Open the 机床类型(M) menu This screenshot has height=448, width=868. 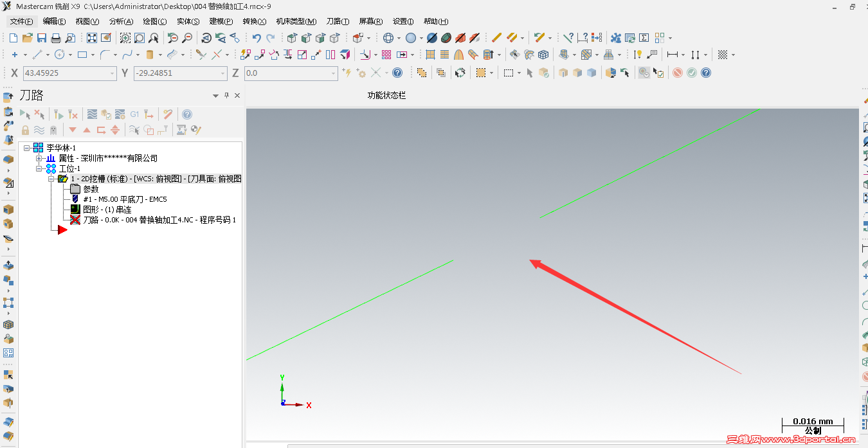[296, 21]
